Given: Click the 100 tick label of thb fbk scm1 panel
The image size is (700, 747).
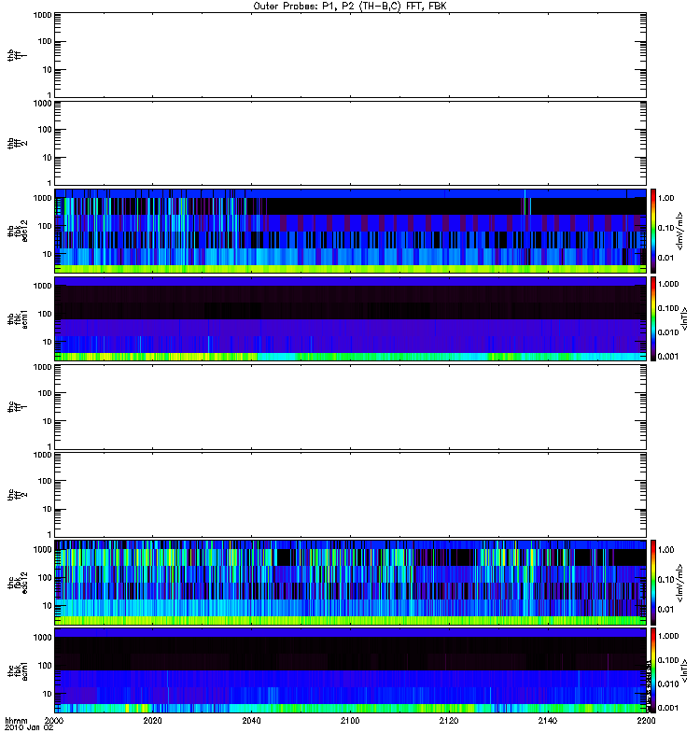Looking at the screenshot, I should pyautogui.click(x=45, y=314).
